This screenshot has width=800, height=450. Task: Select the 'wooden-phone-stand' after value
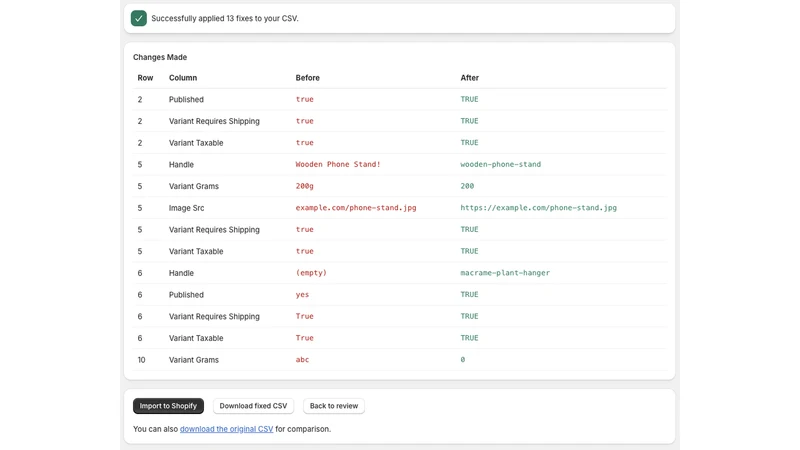(x=501, y=164)
